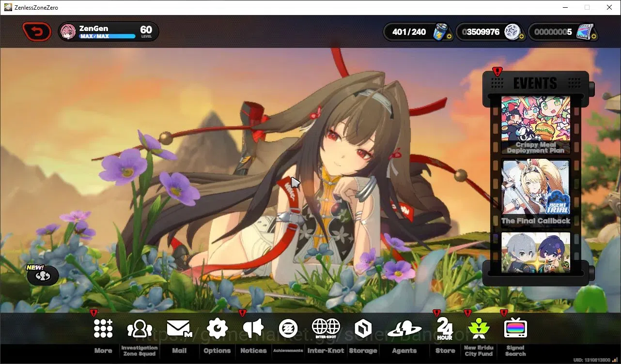Open the Agents icon
The height and width of the screenshot is (364, 621).
tap(404, 329)
